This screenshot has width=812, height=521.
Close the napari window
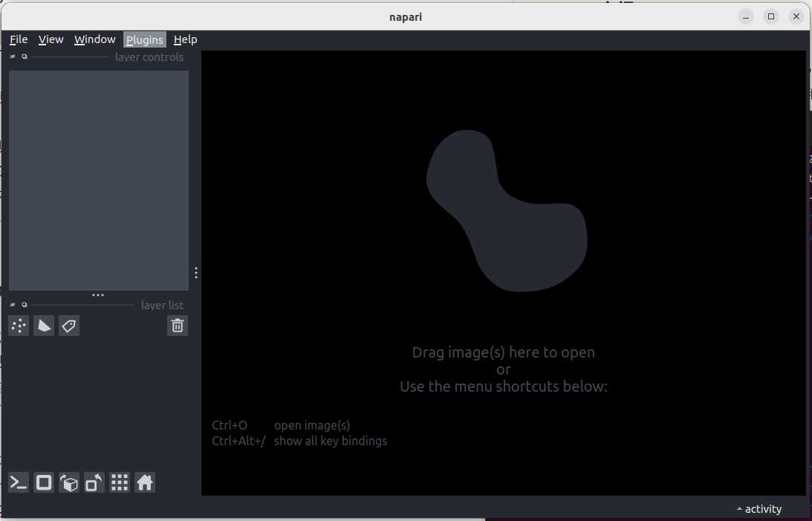coord(796,16)
